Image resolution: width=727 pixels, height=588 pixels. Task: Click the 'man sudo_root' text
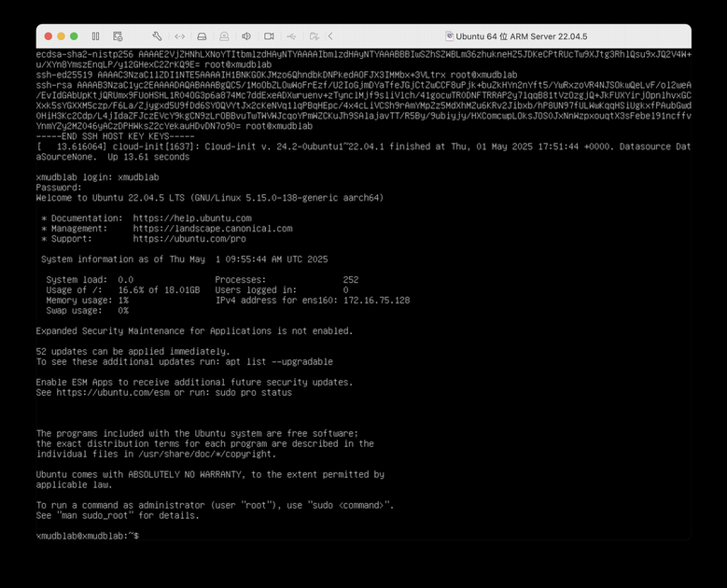tap(97, 515)
